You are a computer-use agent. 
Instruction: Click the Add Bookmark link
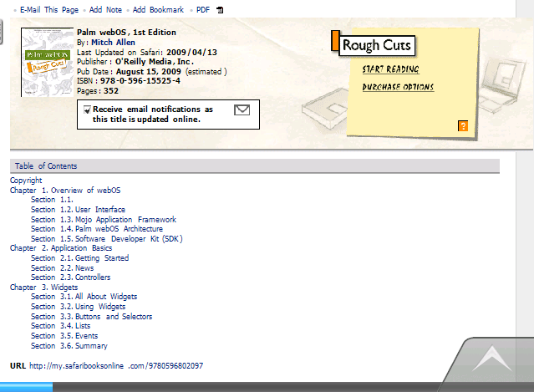(158, 10)
